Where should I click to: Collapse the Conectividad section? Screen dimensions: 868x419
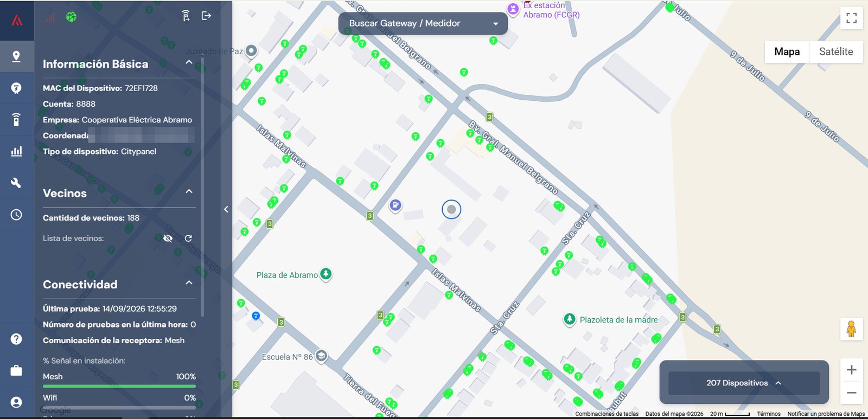pos(189,282)
